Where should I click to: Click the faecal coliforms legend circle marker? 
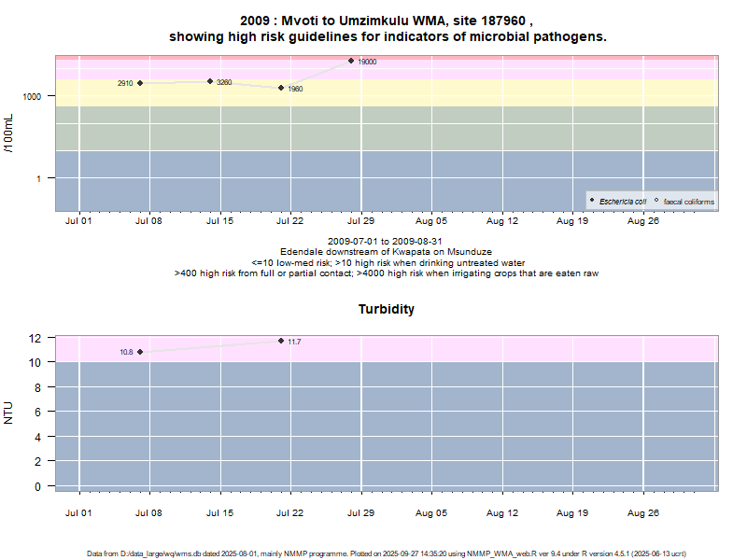[656, 201]
